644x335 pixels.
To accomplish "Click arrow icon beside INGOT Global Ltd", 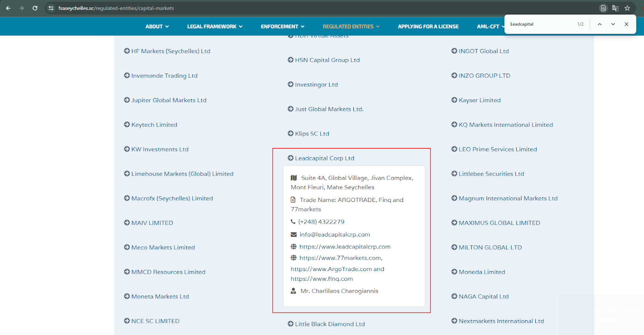I will [x=454, y=51].
